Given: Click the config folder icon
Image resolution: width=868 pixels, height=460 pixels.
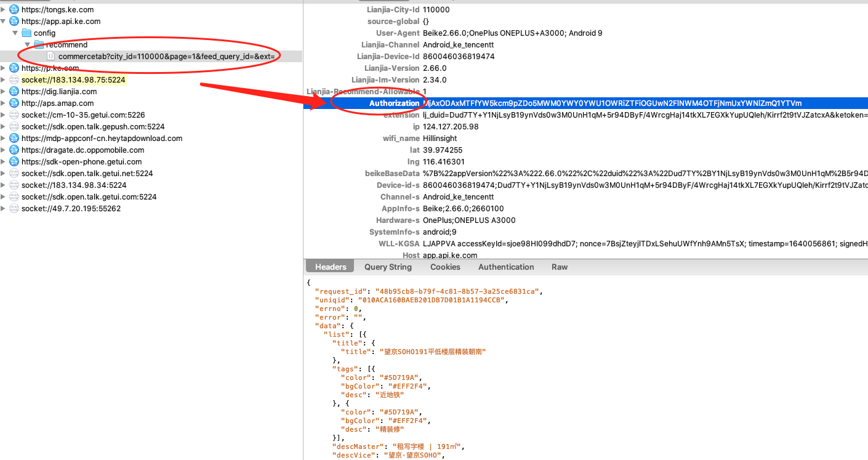Looking at the screenshot, I should pyautogui.click(x=26, y=33).
